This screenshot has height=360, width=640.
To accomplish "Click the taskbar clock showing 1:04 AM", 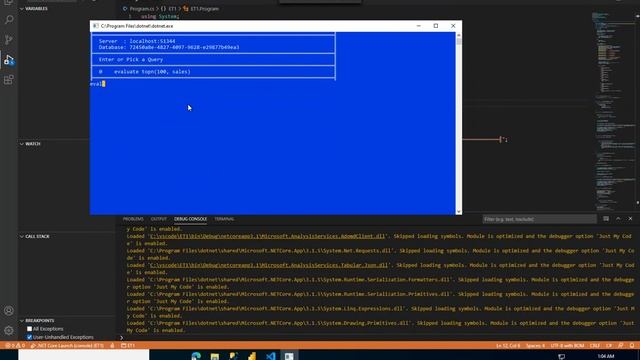I will point(606,356).
